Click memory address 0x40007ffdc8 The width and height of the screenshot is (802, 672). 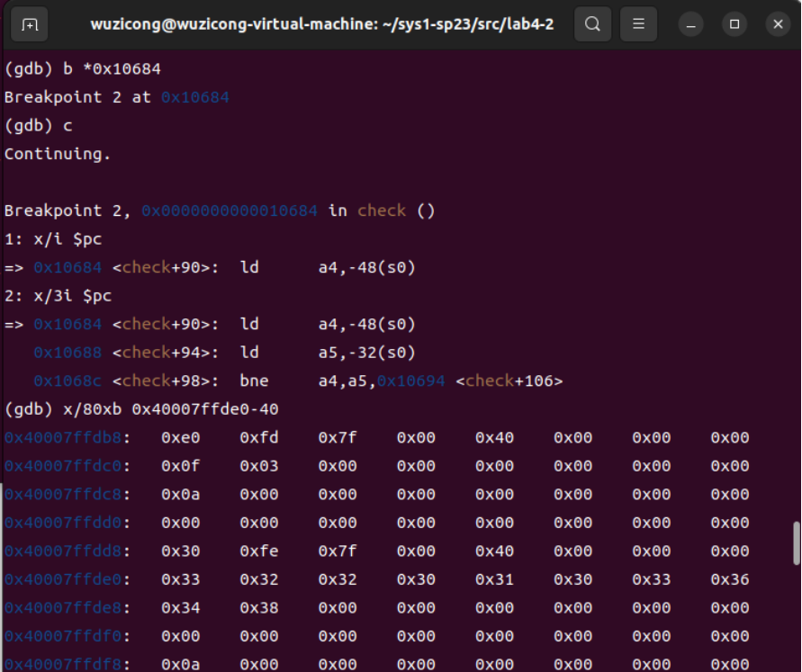click(x=63, y=494)
